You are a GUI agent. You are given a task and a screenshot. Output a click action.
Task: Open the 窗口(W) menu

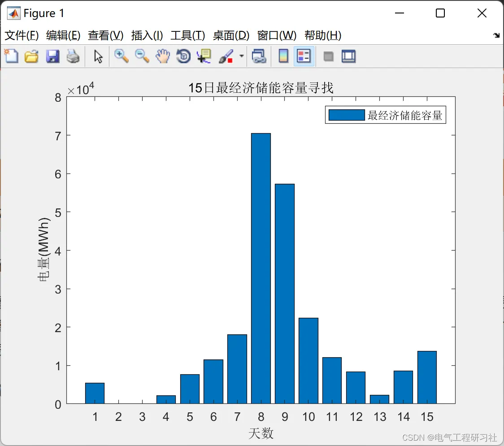click(277, 35)
